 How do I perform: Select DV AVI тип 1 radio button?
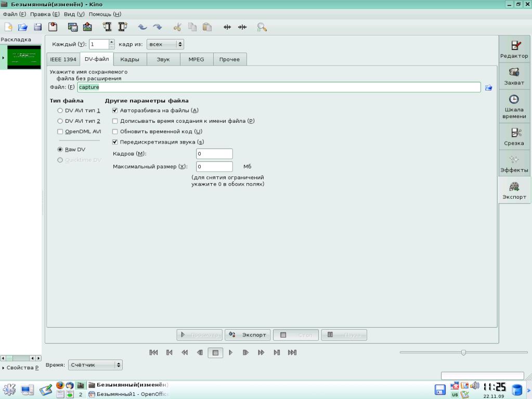60,110
